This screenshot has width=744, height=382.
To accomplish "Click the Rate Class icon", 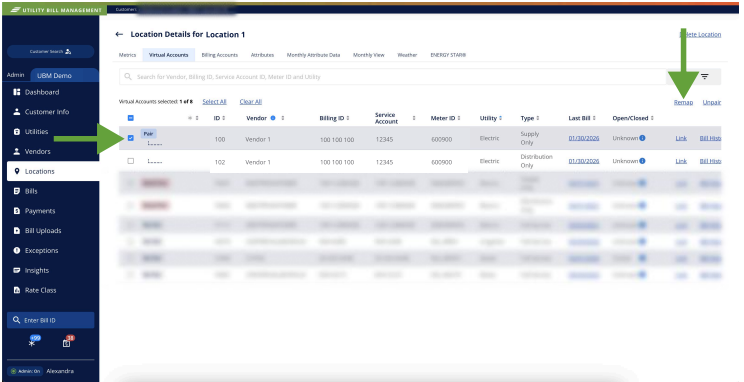I will (17, 290).
